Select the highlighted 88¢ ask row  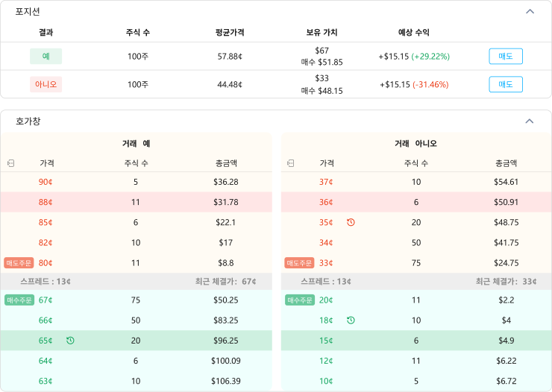point(136,202)
